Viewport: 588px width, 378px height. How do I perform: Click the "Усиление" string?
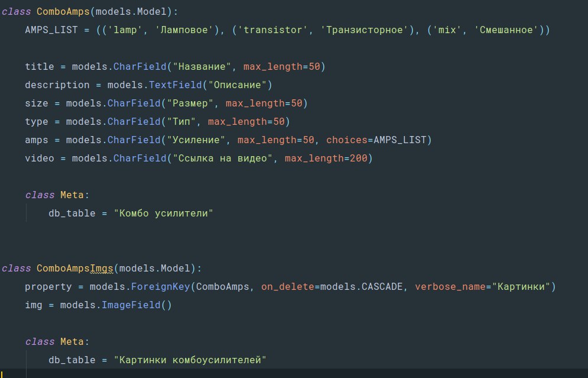tap(196, 140)
